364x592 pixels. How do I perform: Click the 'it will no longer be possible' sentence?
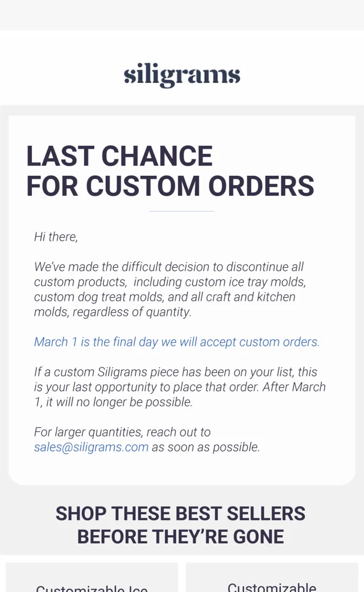[x=119, y=402]
